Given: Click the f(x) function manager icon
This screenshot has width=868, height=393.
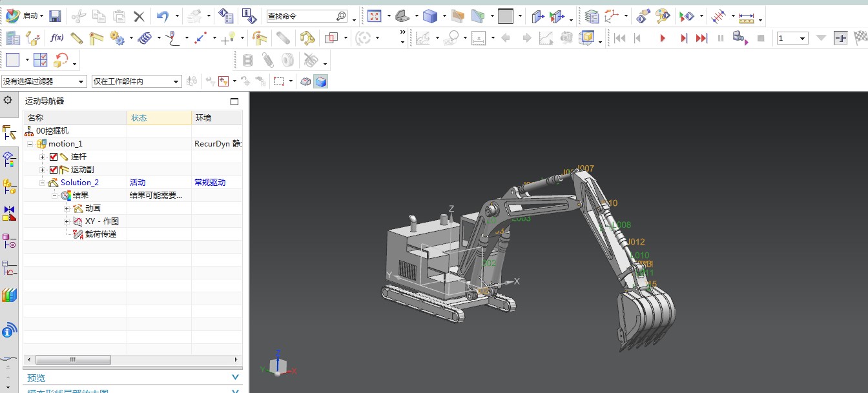Looking at the screenshot, I should pos(57,38).
